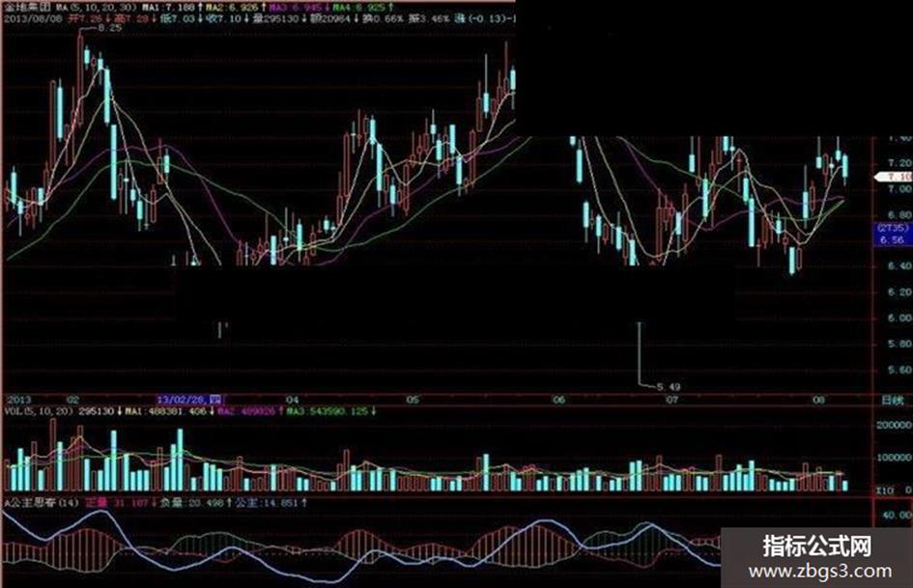This screenshot has height=588, width=913.
Task: Click the amplitude 振3.46% value
Action: (x=429, y=18)
